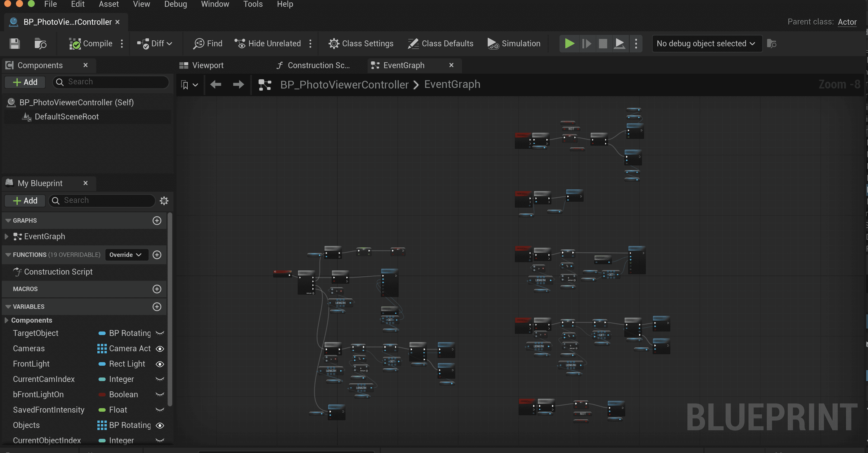Screen dimensions: 868x453
Task: Toggle visibility eye for Cameras variable
Action: click(160, 349)
